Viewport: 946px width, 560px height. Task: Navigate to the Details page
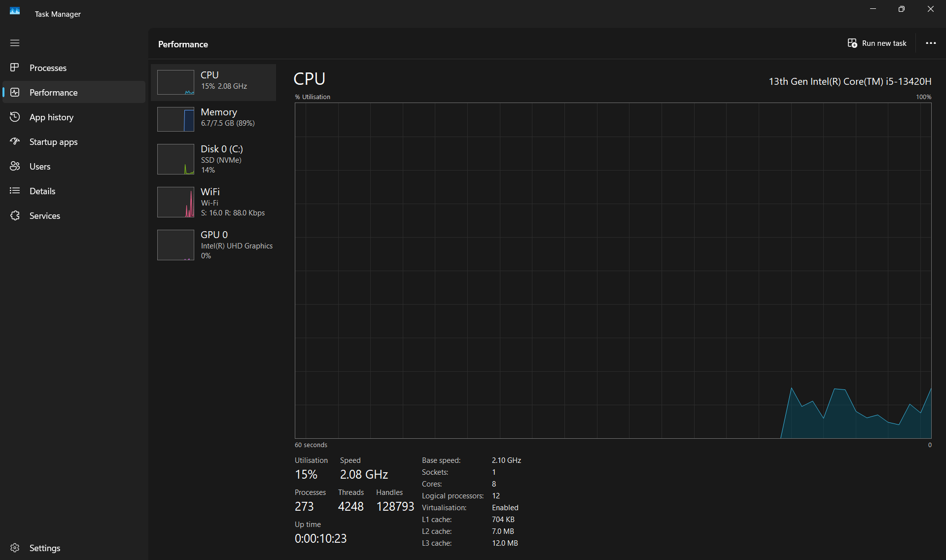tap(74, 191)
